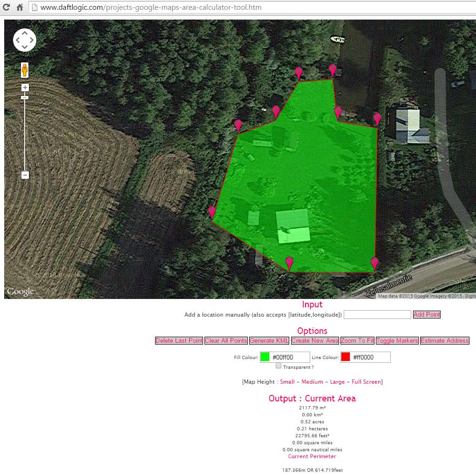Click Clear All Points
476x475 pixels.
click(x=226, y=340)
